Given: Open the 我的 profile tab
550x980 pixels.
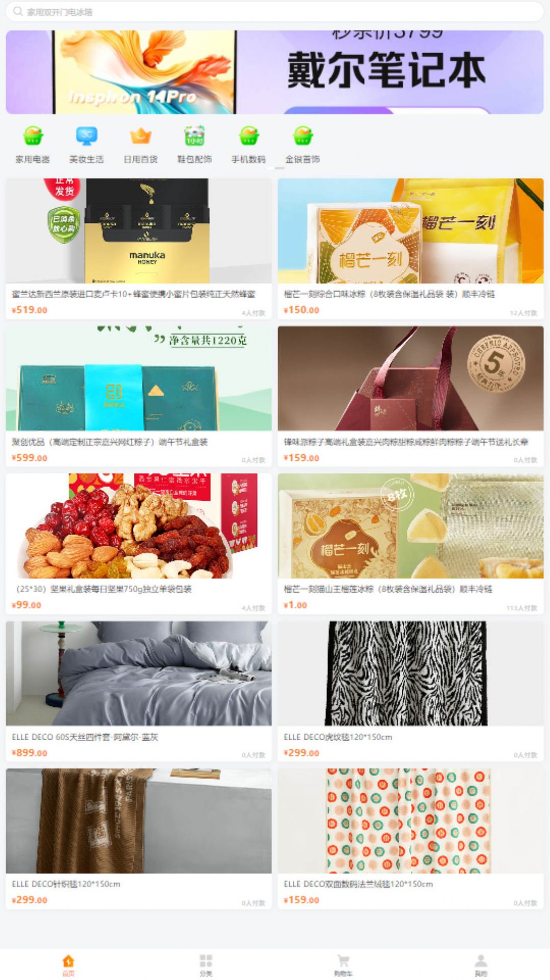Looking at the screenshot, I should click(x=481, y=965).
